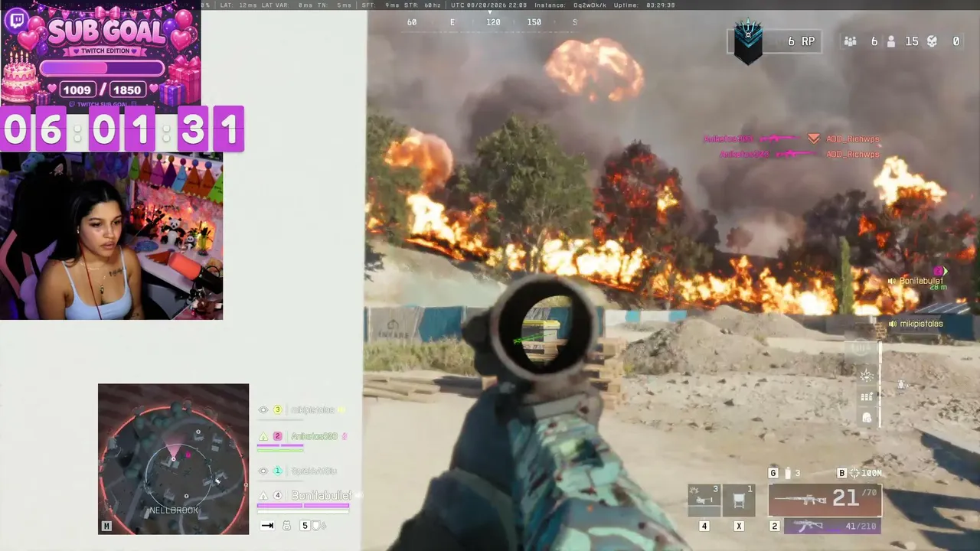
Task: Toggle the eye spectate icon for mikipistolas
Action: tap(263, 410)
